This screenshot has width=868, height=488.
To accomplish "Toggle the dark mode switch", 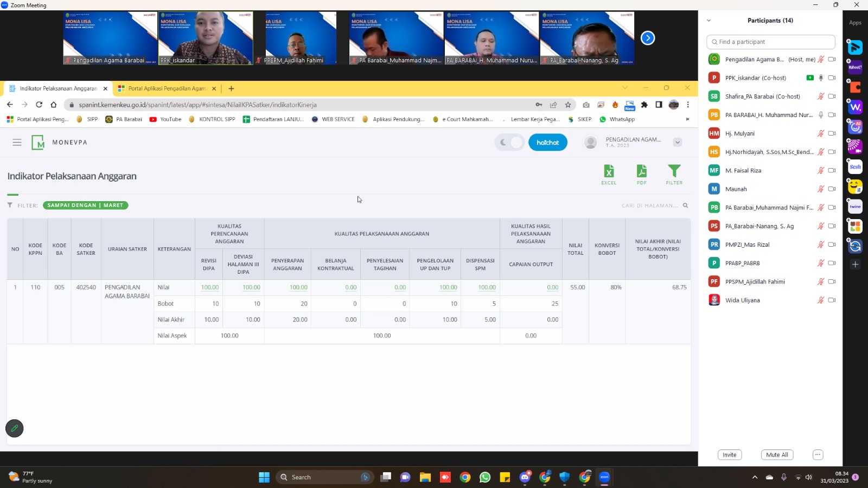I will (509, 142).
